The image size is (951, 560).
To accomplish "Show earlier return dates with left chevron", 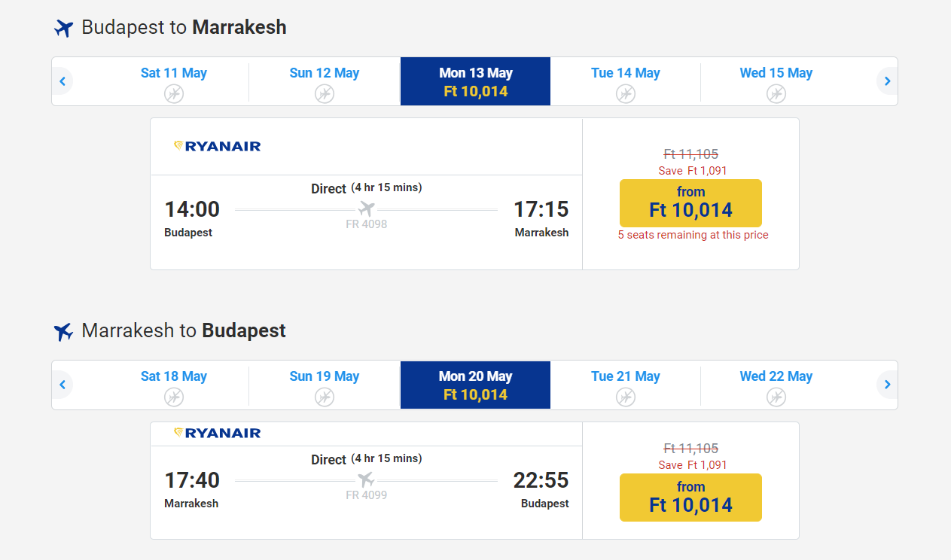I will [62, 385].
